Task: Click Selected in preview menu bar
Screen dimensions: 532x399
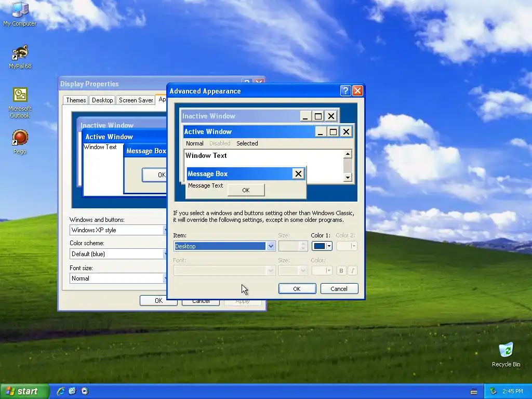Action: (x=247, y=143)
